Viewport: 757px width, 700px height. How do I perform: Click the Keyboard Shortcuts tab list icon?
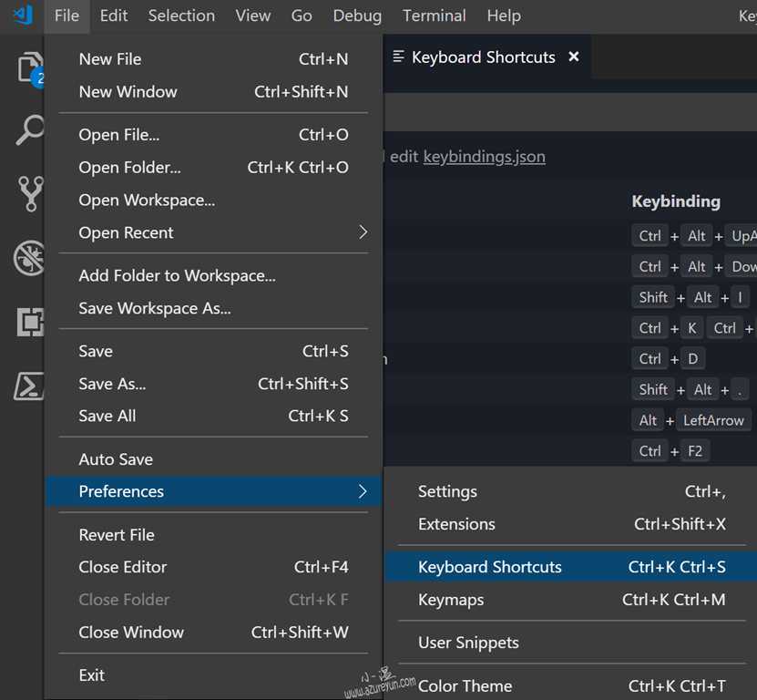pos(398,57)
